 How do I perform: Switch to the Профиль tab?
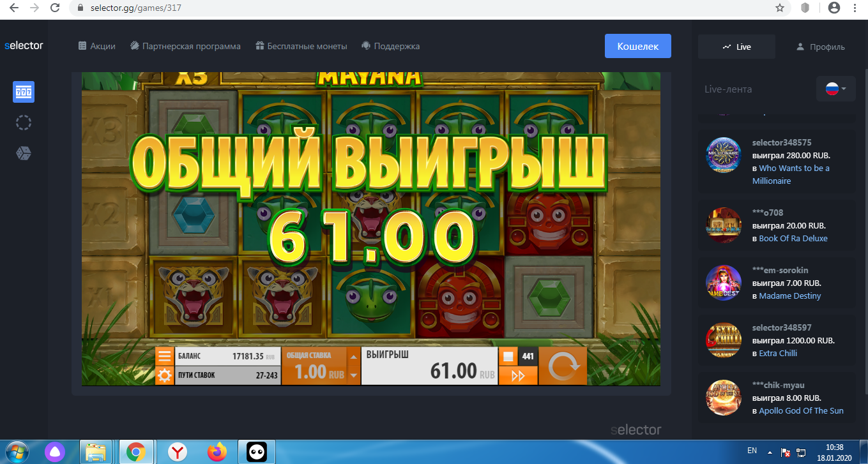820,47
